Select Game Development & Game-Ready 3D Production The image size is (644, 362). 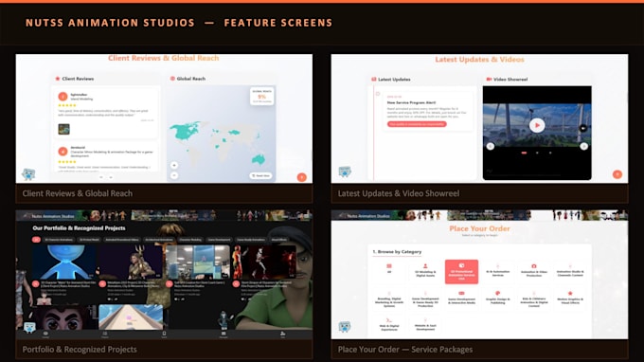click(425, 299)
